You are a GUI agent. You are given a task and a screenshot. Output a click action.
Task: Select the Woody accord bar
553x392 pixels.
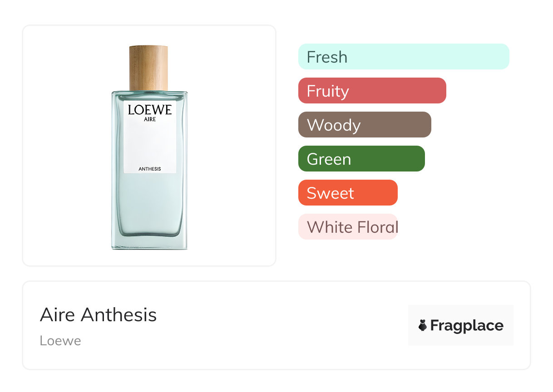click(x=365, y=125)
